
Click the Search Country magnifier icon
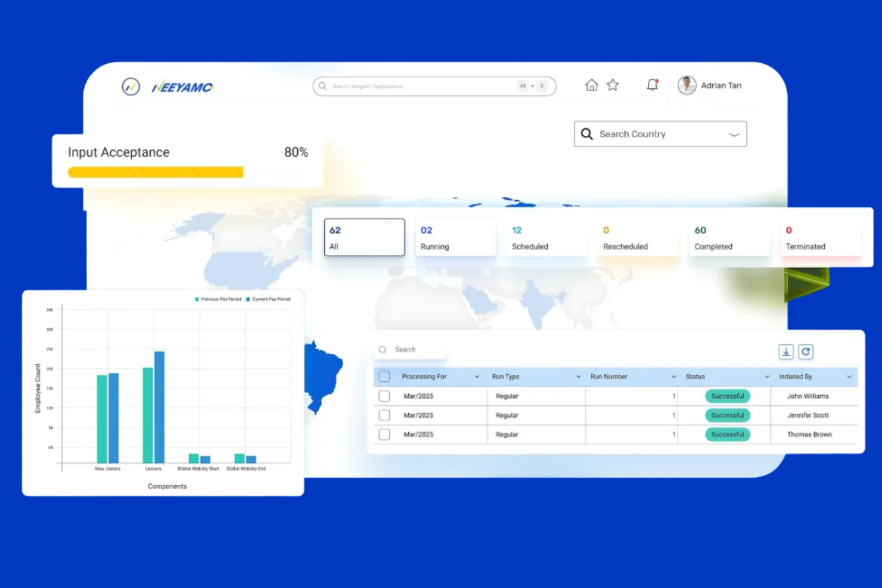tap(587, 134)
